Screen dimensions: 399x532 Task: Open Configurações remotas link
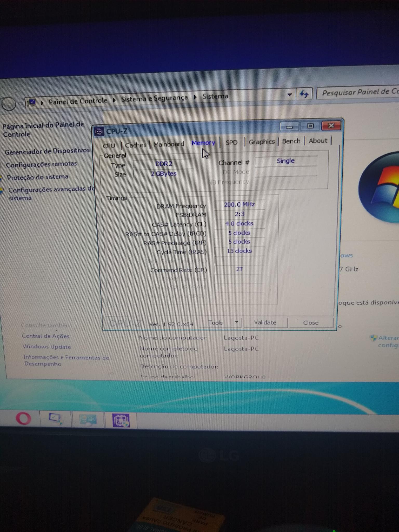pos(42,164)
